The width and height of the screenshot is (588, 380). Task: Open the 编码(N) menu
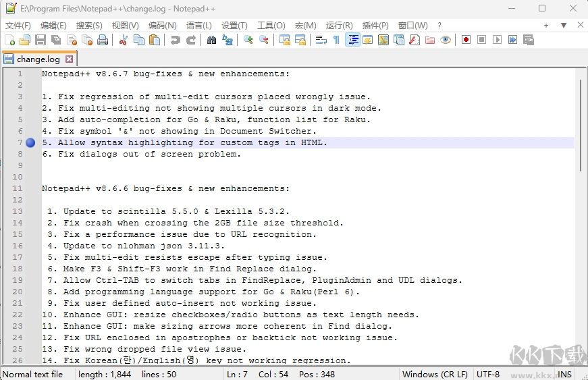tap(163, 26)
